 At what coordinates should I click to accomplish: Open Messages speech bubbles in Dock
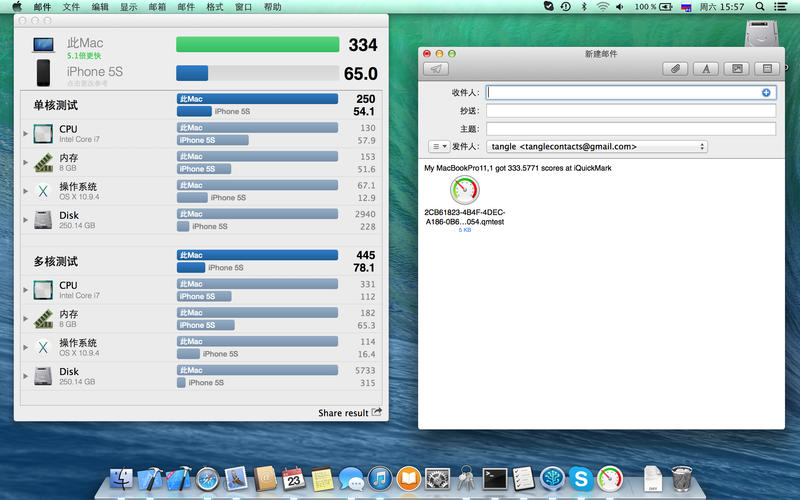pos(351,480)
